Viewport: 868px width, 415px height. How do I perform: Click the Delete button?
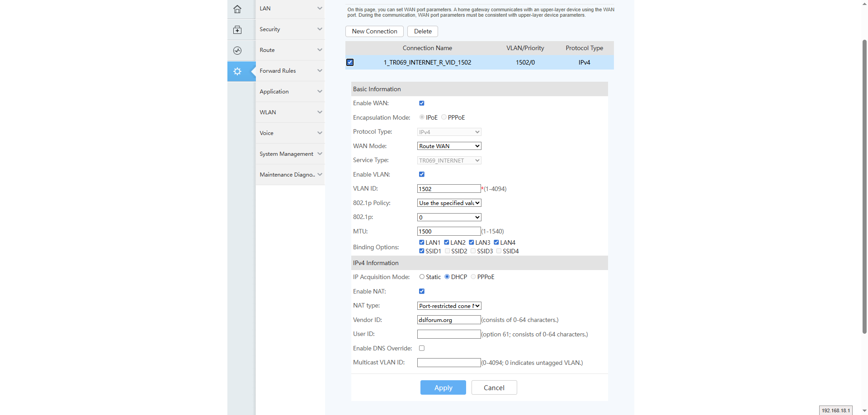pyautogui.click(x=422, y=31)
